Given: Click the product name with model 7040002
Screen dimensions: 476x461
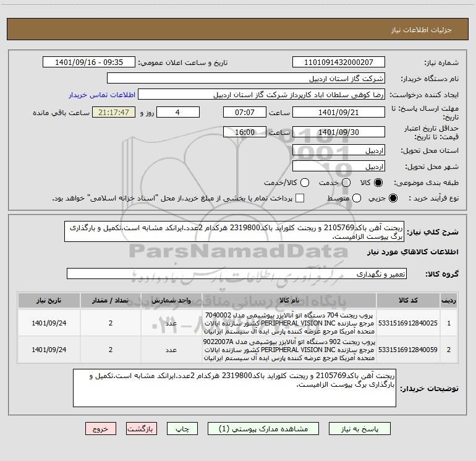Looking at the screenshot, I should coord(289,323).
